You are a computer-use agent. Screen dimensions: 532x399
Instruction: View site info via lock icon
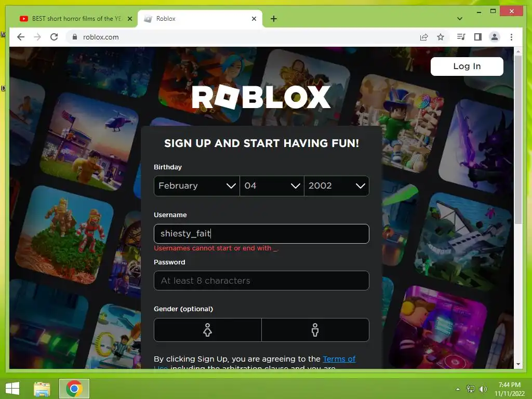click(75, 37)
